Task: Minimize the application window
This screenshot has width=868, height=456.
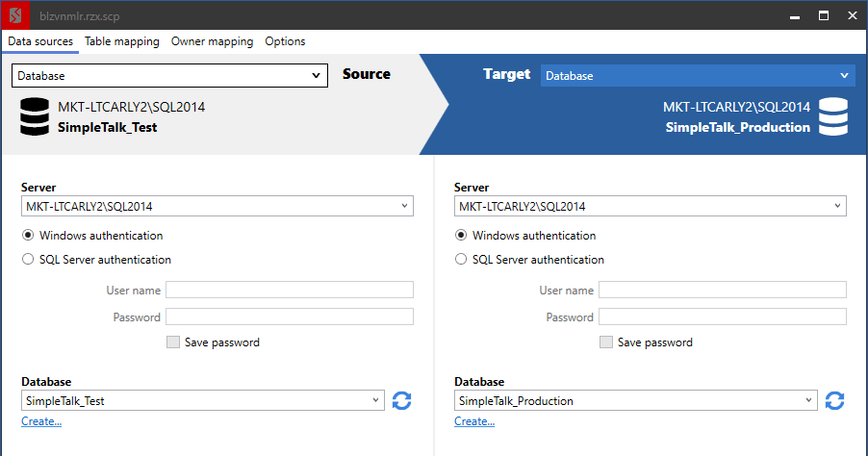Action: pyautogui.click(x=795, y=16)
